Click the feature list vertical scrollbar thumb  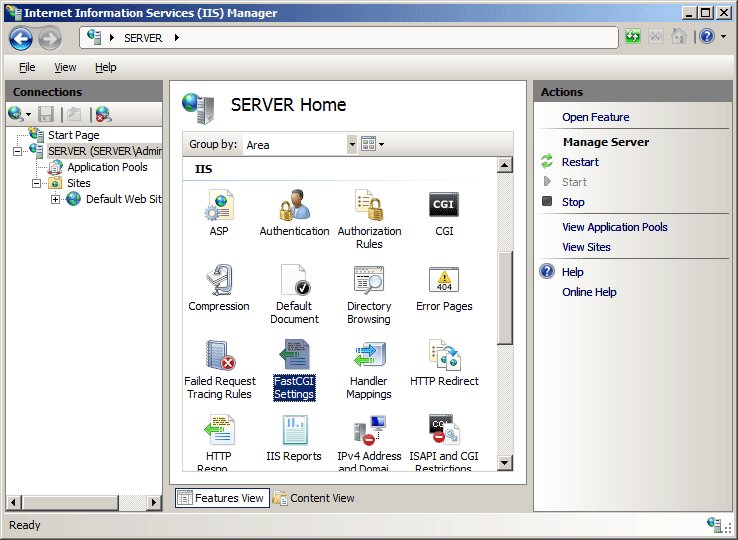[505, 298]
